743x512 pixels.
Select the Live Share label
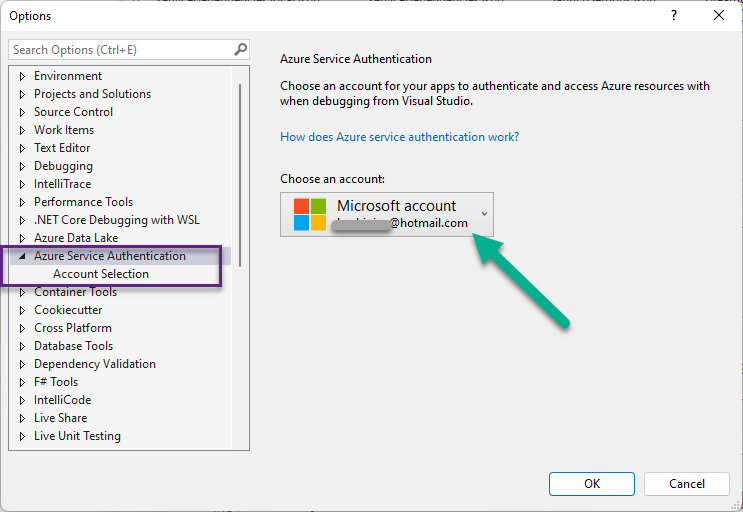(61, 418)
